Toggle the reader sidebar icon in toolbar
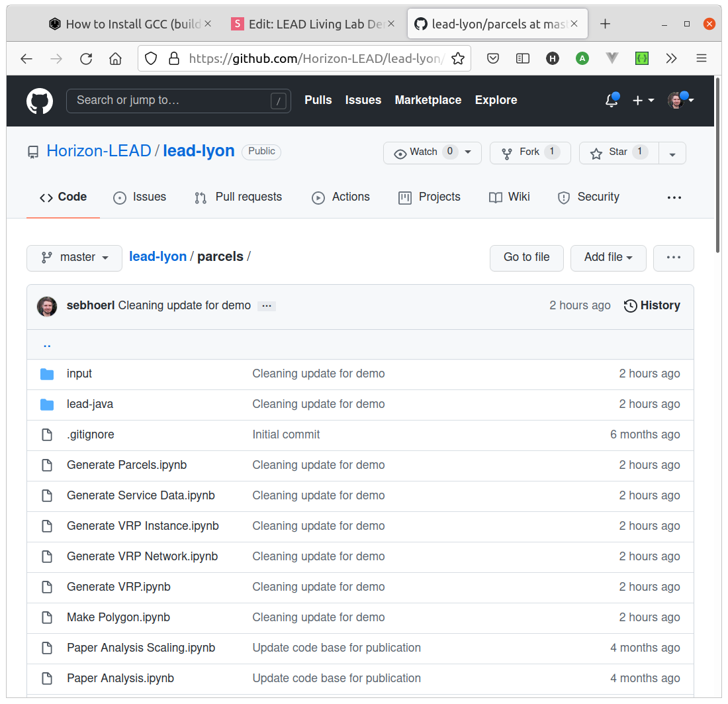This screenshot has height=704, width=728. pos(523,58)
